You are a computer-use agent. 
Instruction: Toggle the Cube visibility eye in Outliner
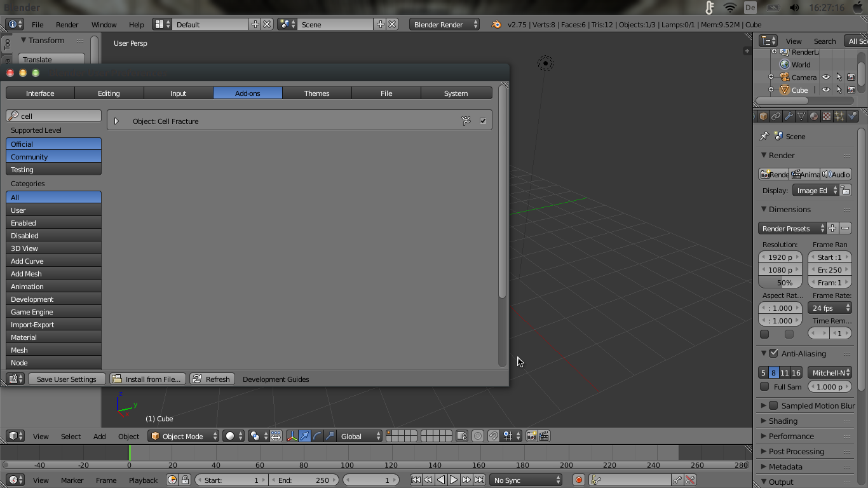click(x=825, y=90)
